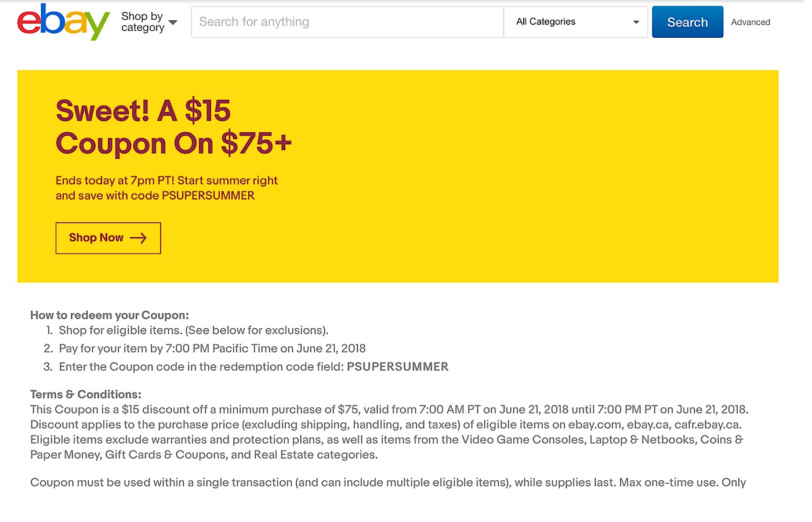Click step 1 Shop for eligible items
The image size is (812, 522).
[x=193, y=330]
